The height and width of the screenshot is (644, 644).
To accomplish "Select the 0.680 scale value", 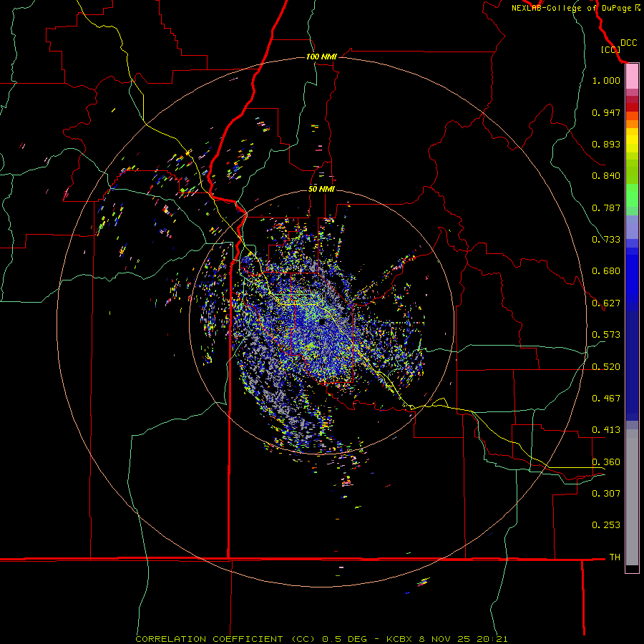I will pyautogui.click(x=606, y=271).
